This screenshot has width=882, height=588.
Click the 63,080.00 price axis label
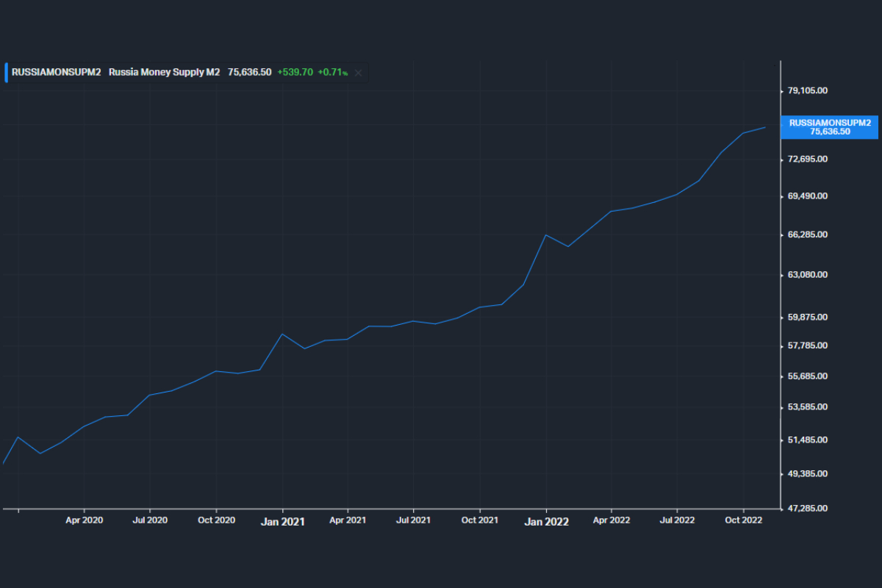[x=808, y=275]
